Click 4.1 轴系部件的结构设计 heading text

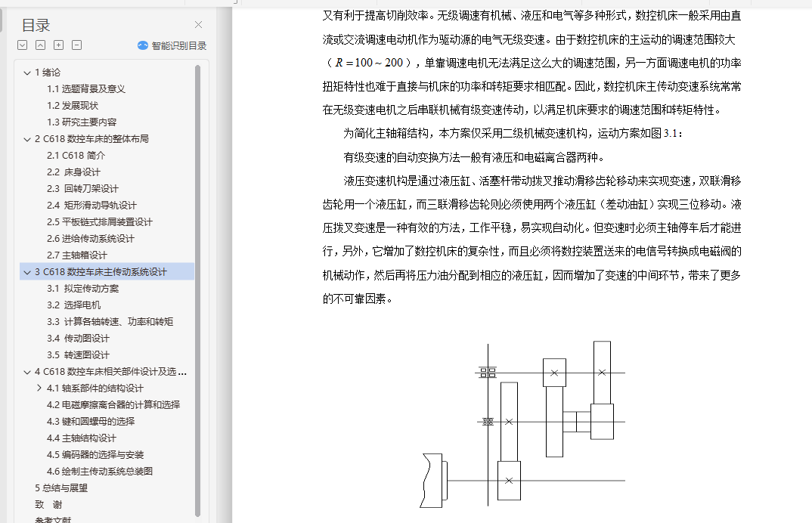(95, 388)
